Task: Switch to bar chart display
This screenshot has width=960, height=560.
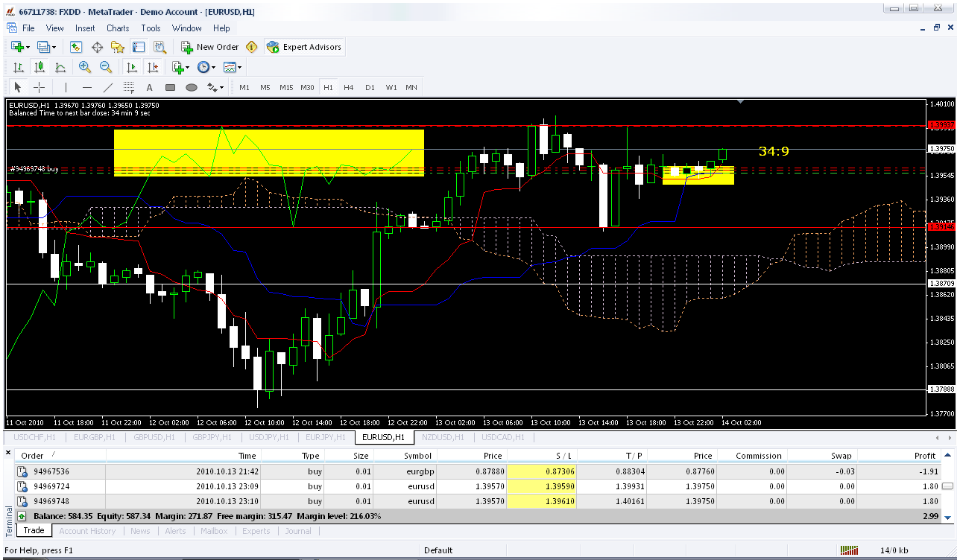Action: [19, 67]
